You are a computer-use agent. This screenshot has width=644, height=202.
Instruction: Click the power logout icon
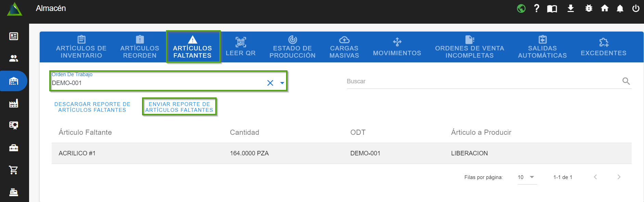pyautogui.click(x=635, y=8)
